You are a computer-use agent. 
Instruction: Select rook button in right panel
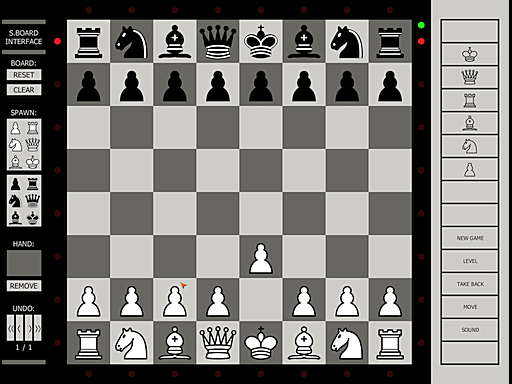(470, 100)
